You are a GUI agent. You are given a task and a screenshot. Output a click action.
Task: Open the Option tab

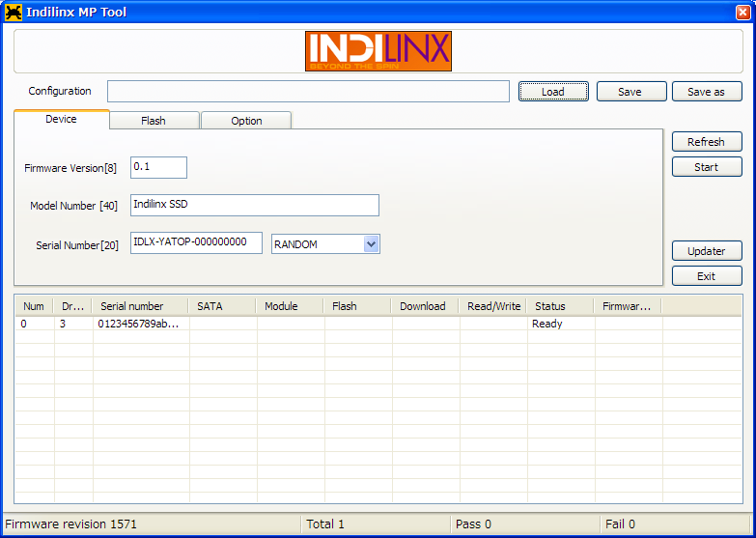246,121
